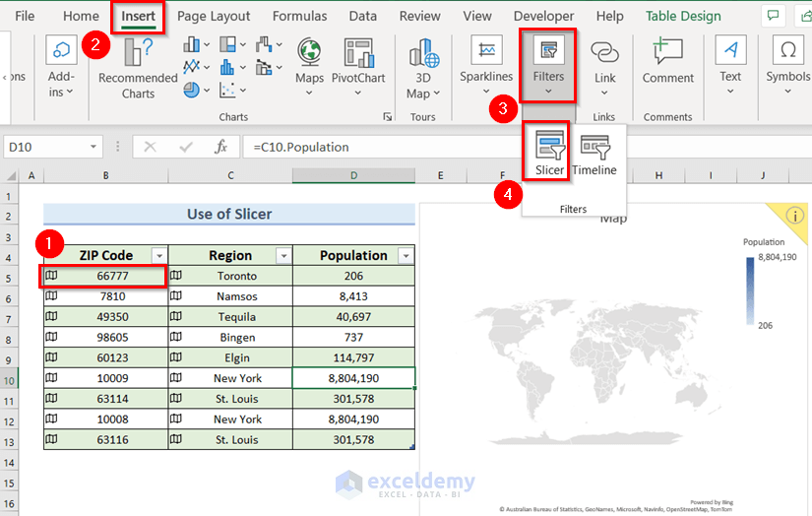Viewport: 812px width, 516px height.
Task: Switch to the Review tab
Action: pyautogui.click(x=419, y=16)
